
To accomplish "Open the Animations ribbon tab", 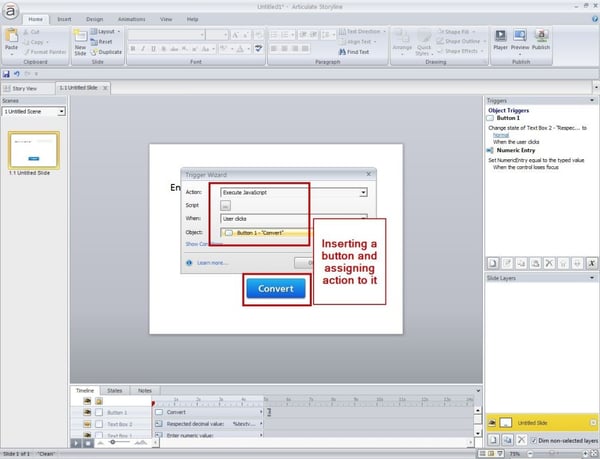I will tap(131, 19).
